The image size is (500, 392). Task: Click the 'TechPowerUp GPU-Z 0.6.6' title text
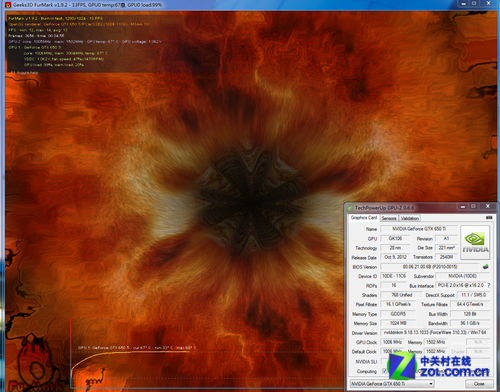384,208
